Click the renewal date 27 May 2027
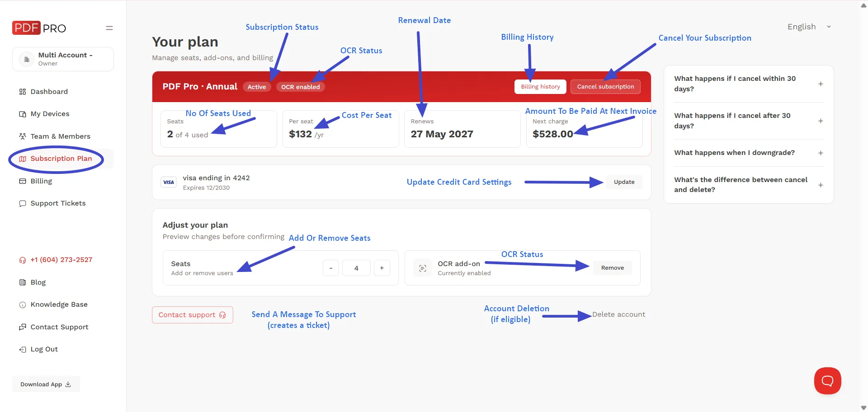This screenshot has width=868, height=412. tap(442, 134)
